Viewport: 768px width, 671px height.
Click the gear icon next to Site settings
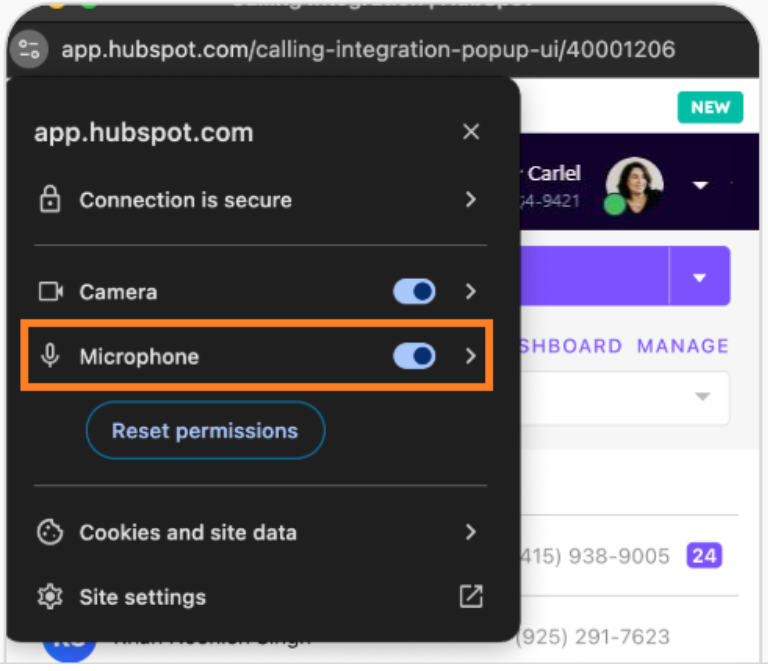coord(50,597)
